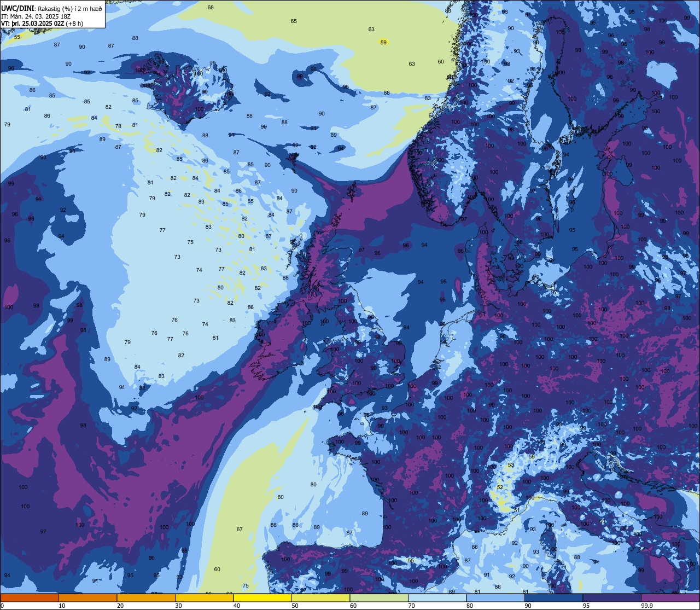Click the 60–70 light green legend segment

[x=379, y=598]
